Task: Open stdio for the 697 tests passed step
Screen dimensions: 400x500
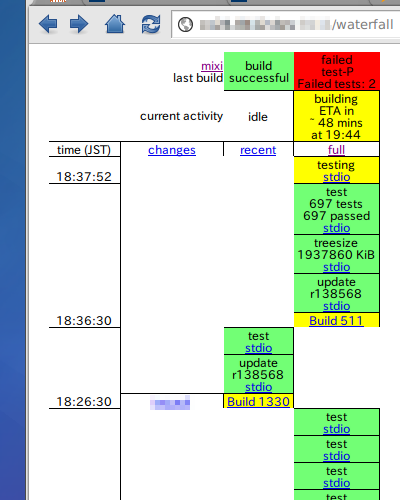Action: tap(337, 228)
